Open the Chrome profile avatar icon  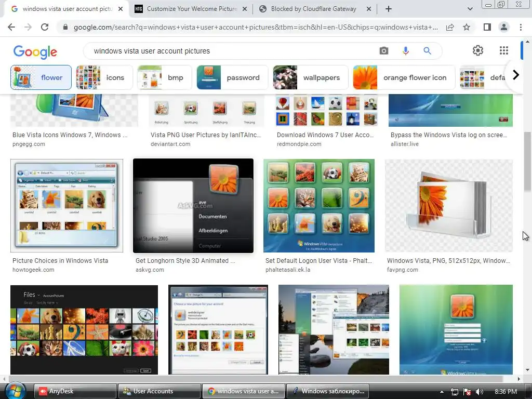(504, 27)
